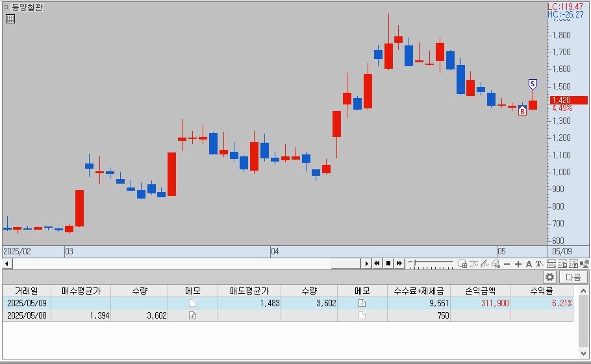591x364 pixels.
Task: Click the 311,900 profit amount cell
Action: click(x=480, y=303)
